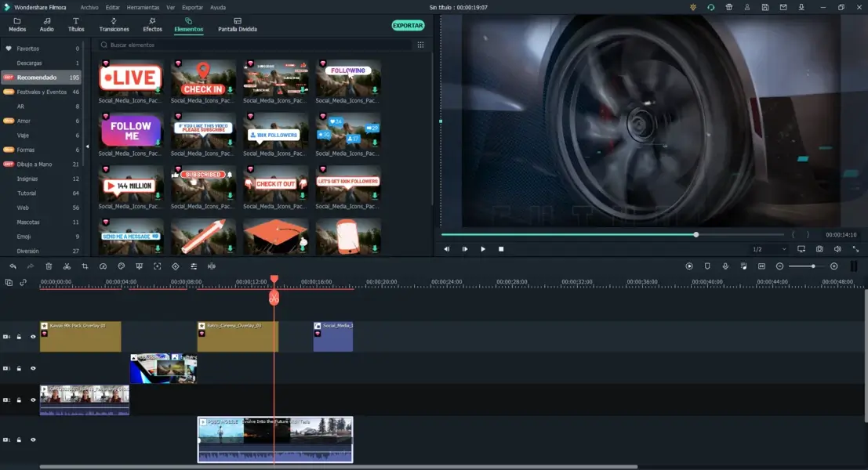Add a keyframe with the diamond icon
The image size is (868, 470).
coord(173,266)
